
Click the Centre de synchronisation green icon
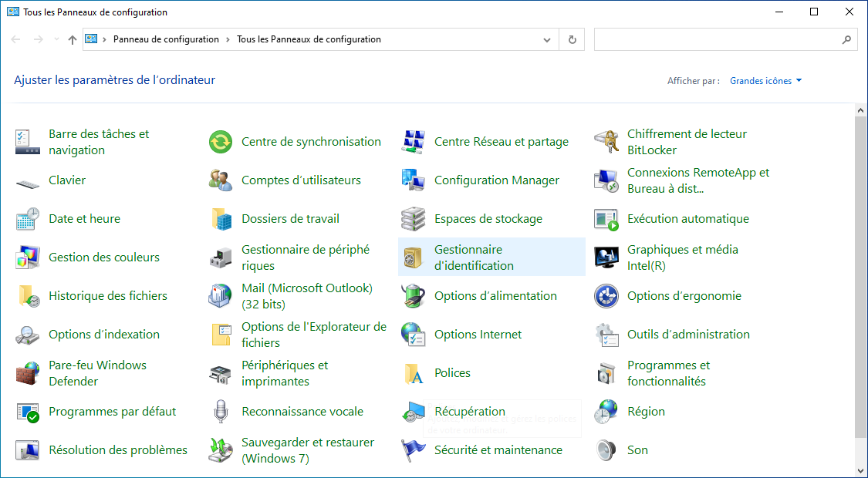coord(221,142)
